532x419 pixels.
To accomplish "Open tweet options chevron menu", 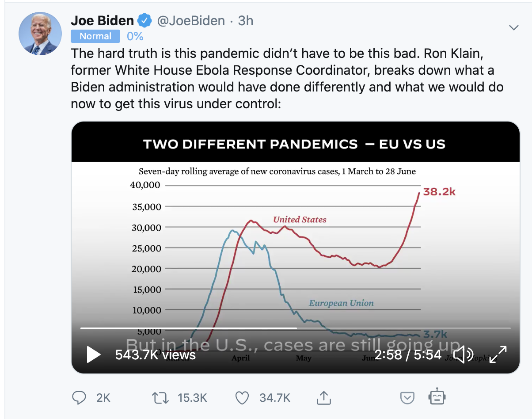I will (x=513, y=28).
